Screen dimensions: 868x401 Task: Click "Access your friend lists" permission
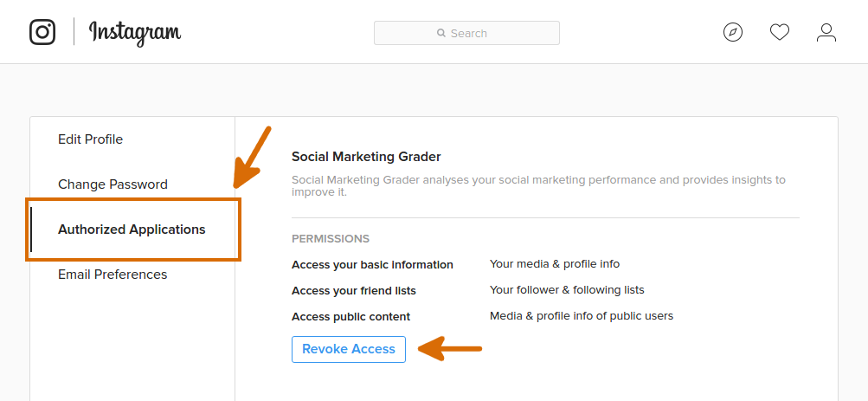(354, 290)
